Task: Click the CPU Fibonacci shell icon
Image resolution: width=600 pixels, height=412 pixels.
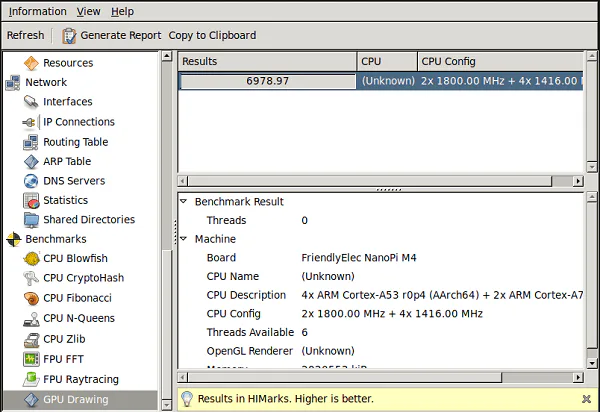Action: coord(31,298)
